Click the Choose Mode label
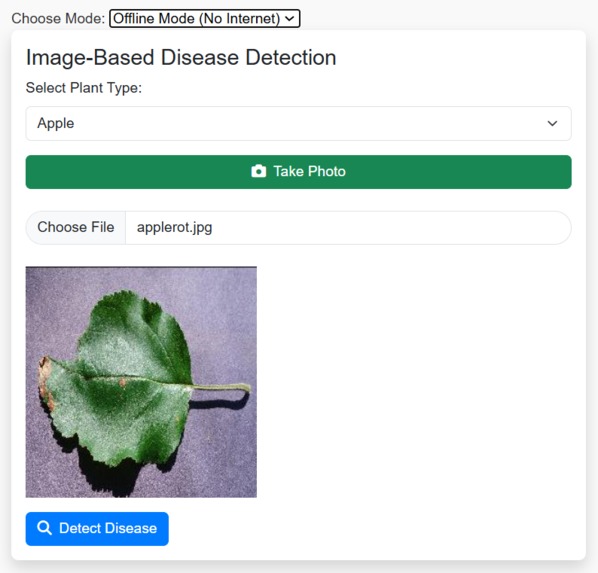 (58, 19)
